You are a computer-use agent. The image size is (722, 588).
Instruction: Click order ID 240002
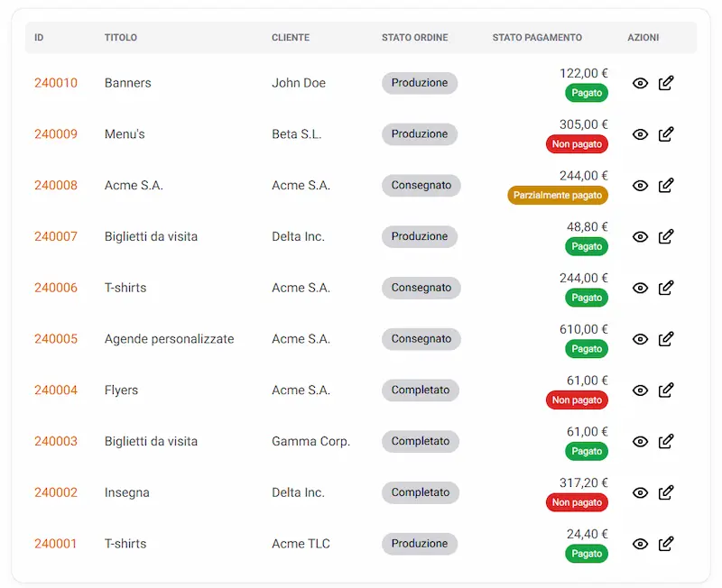[56, 492]
